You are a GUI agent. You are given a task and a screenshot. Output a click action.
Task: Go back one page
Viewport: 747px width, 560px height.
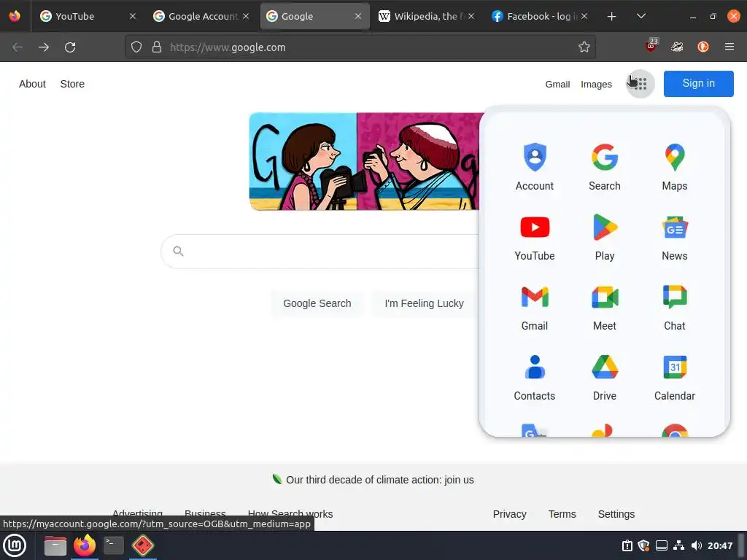coord(18,47)
